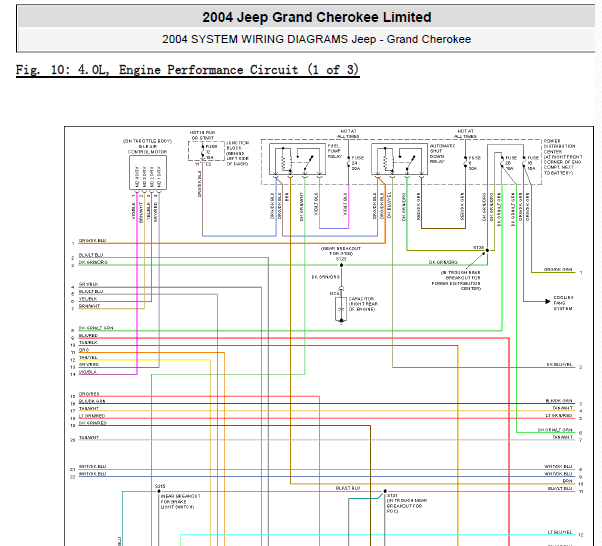Click the Cooling Fans System arrow
The width and height of the screenshot is (602, 546).
tap(547, 301)
